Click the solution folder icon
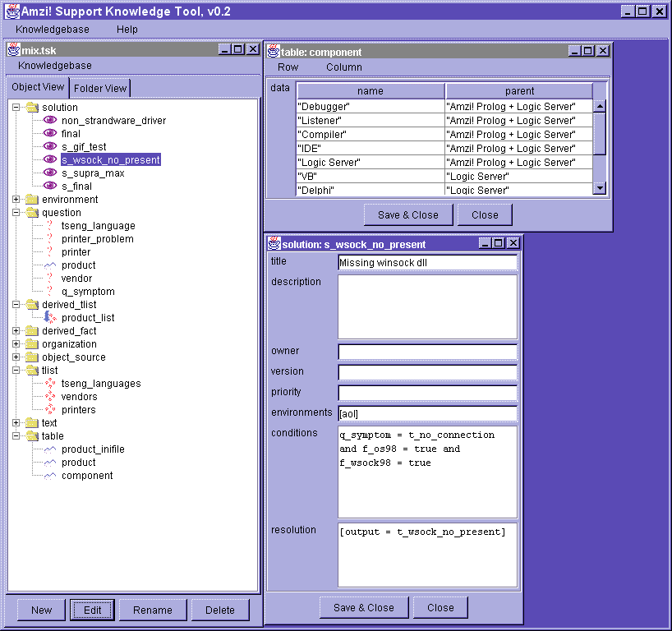Screen dimensions: 672x631 click(x=32, y=107)
